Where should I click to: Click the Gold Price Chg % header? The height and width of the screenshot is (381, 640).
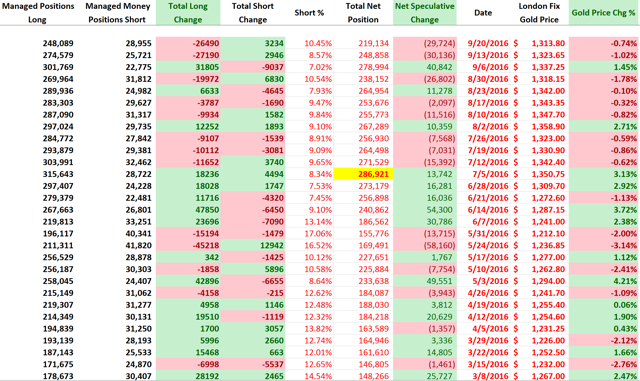(603, 13)
